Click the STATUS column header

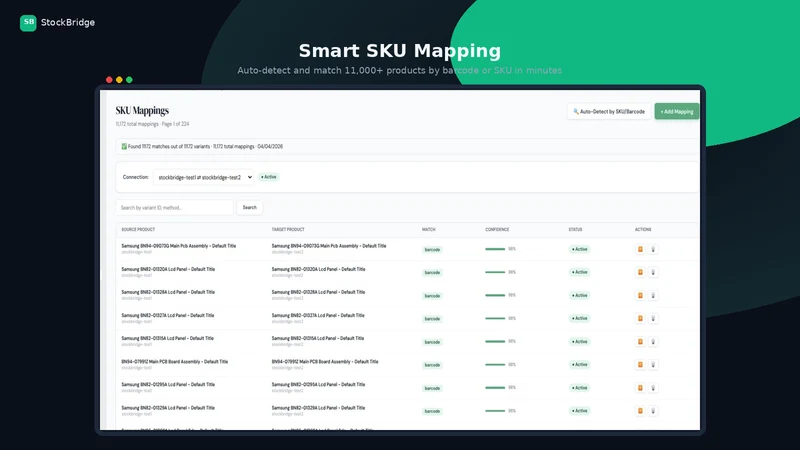tap(576, 230)
